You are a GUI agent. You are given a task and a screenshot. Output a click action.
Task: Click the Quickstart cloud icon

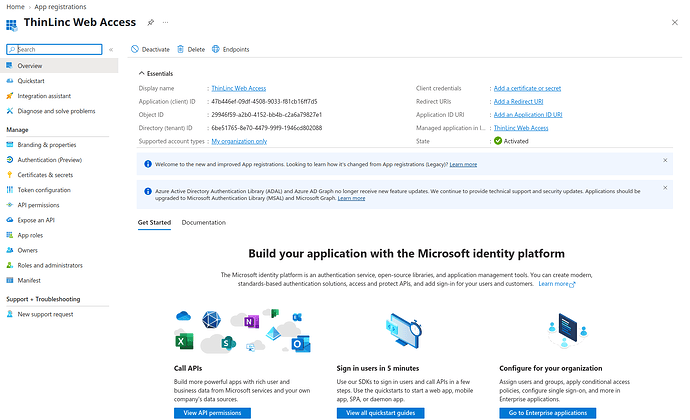click(9, 81)
